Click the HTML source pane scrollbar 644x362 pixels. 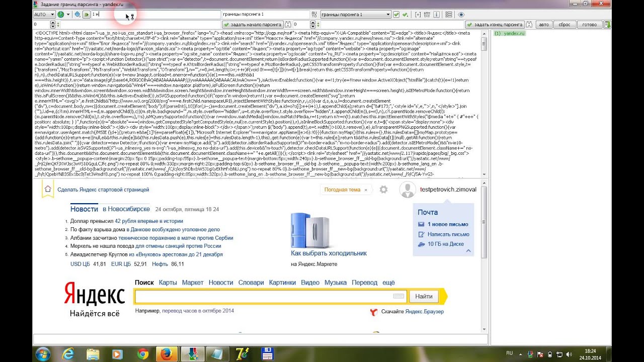tap(484, 103)
